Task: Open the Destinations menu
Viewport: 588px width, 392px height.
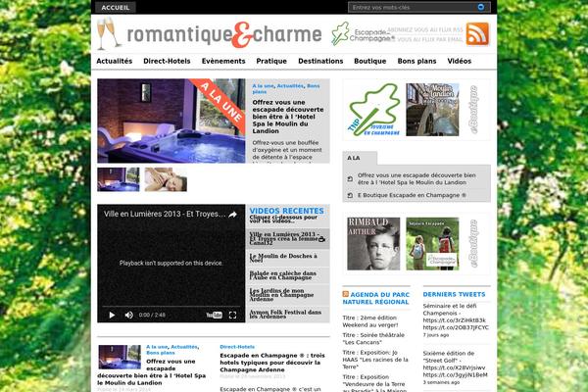Action: [320, 61]
